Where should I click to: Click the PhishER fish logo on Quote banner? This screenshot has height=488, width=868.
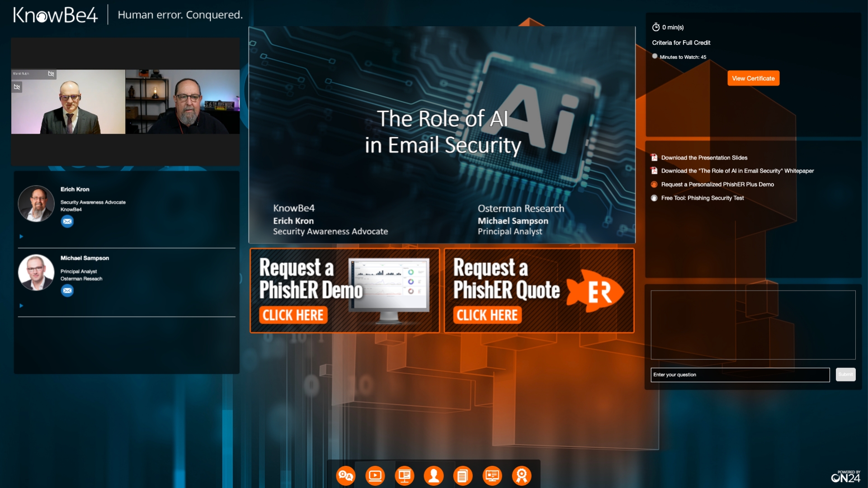tap(596, 291)
